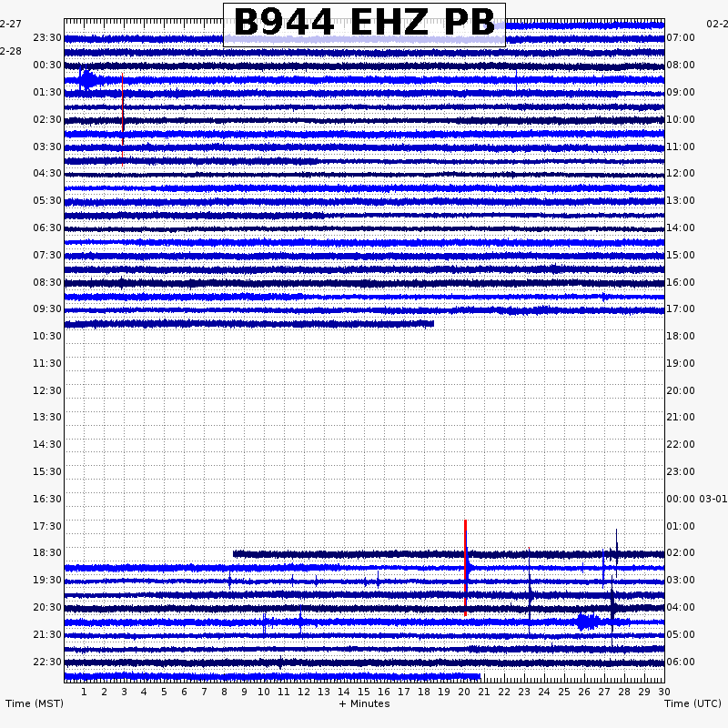Viewport: 728px width, 728px height.
Task: Click minute 18 on the bottom axis
Action: click(x=424, y=693)
